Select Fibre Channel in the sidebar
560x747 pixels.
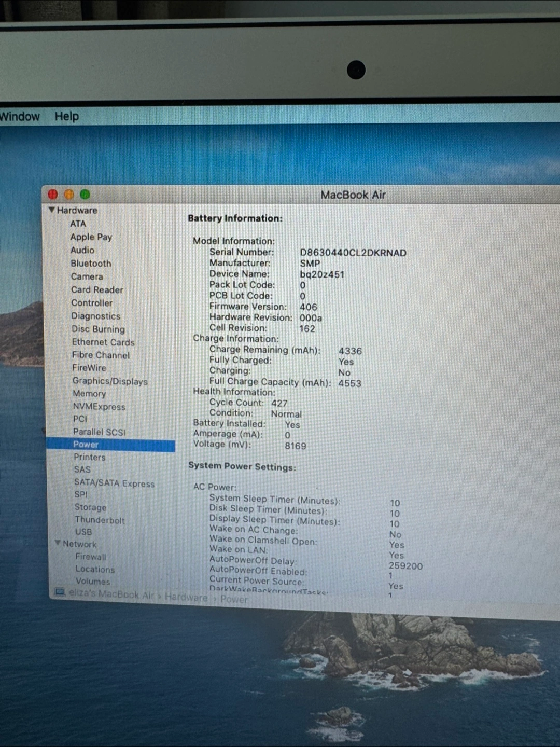101,355
